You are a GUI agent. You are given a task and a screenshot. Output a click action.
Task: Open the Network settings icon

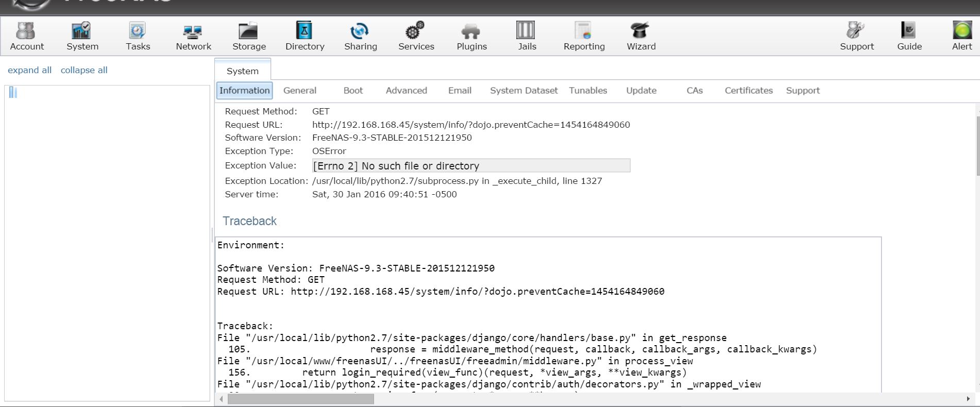193,31
